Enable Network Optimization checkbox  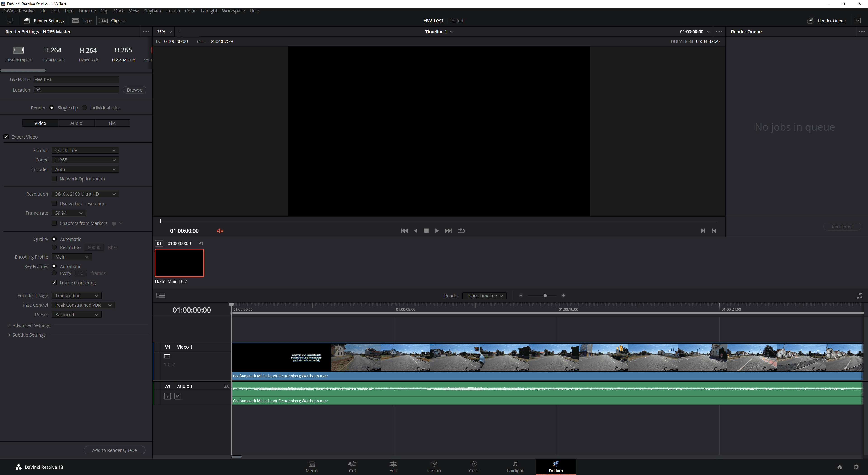[x=54, y=179]
